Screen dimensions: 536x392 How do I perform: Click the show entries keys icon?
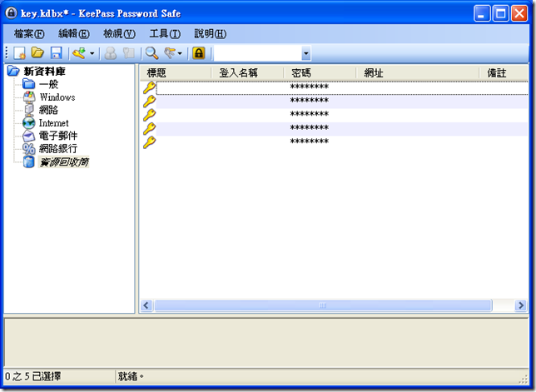coord(170,53)
